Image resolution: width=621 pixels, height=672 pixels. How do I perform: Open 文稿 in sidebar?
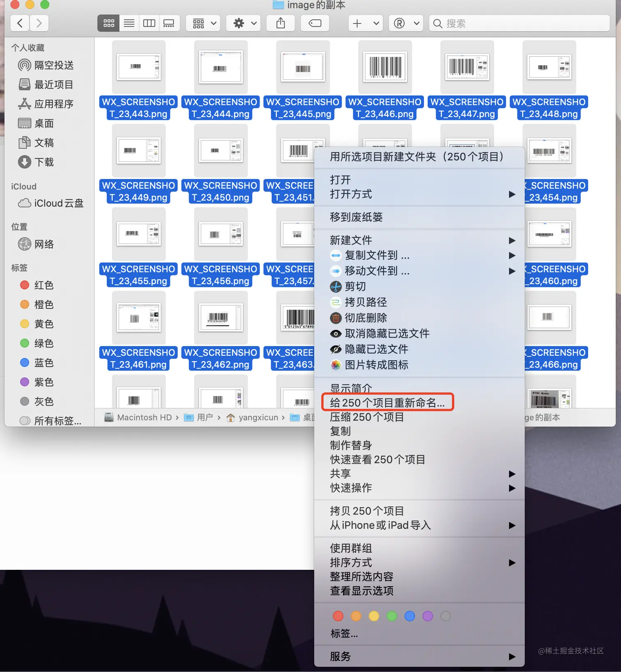[x=36, y=142]
